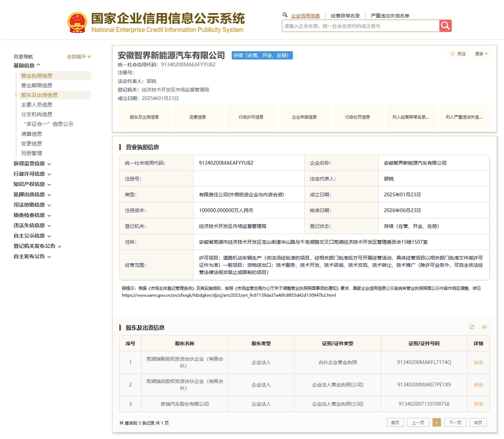The width and height of the screenshot is (504, 439).
Task: Click license number 91340200MAKETPE1X9
Action: click(424, 385)
